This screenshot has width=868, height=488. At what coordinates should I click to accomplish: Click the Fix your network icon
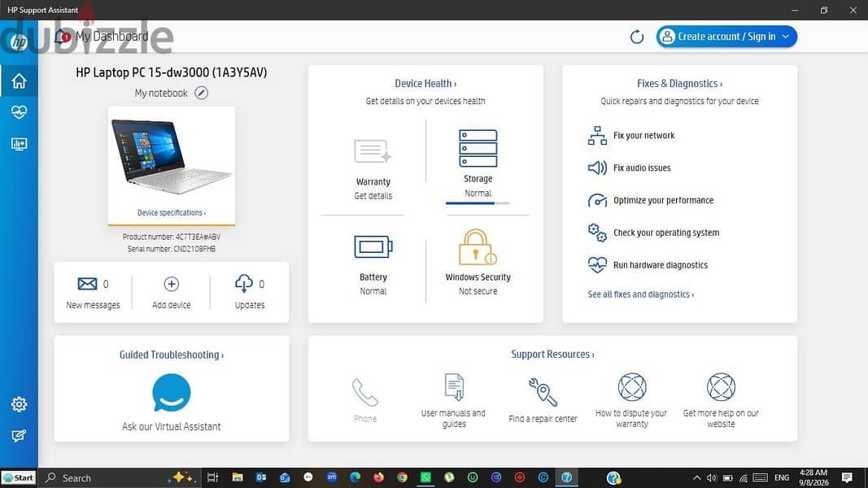(597, 136)
